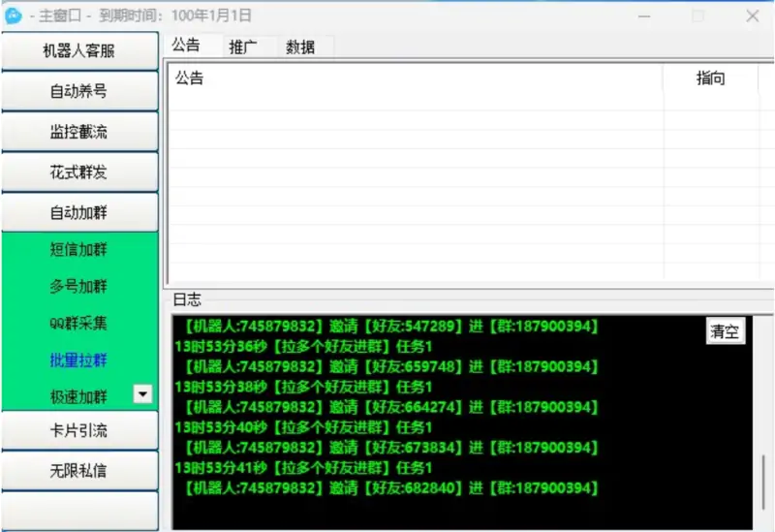Select the 监控截流 sidebar button

(x=79, y=132)
